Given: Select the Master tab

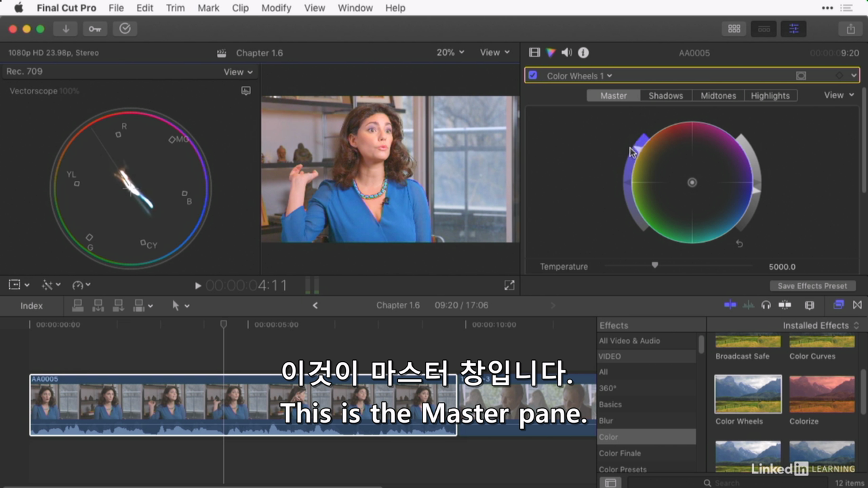Looking at the screenshot, I should (x=613, y=96).
